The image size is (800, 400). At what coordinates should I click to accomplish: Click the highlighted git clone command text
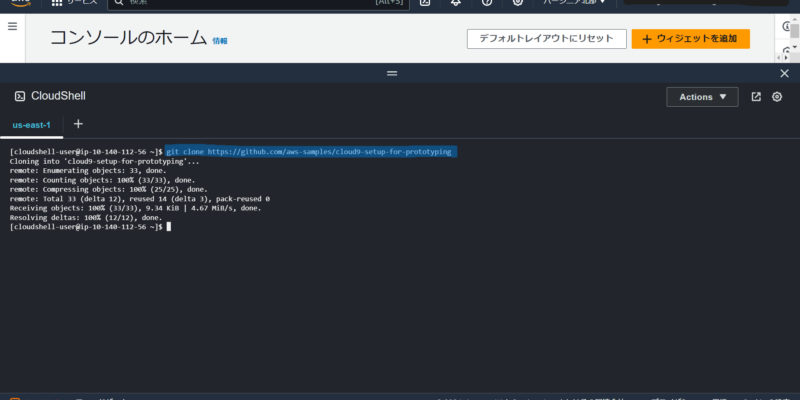click(x=309, y=152)
